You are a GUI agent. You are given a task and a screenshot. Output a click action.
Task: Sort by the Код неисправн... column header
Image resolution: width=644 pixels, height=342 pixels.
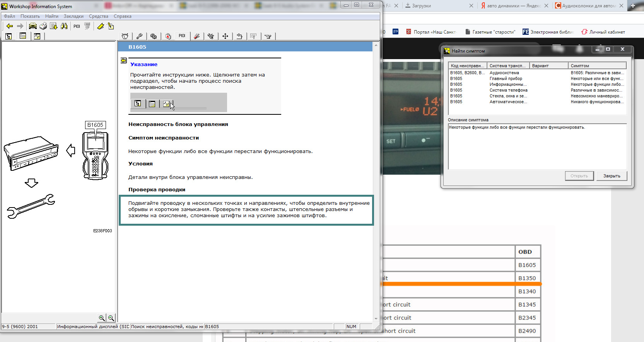467,66
